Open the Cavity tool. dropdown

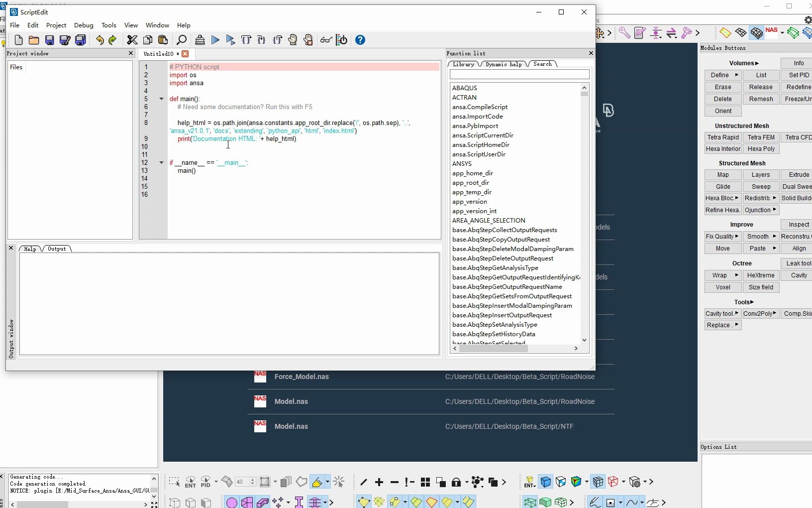tap(723, 314)
